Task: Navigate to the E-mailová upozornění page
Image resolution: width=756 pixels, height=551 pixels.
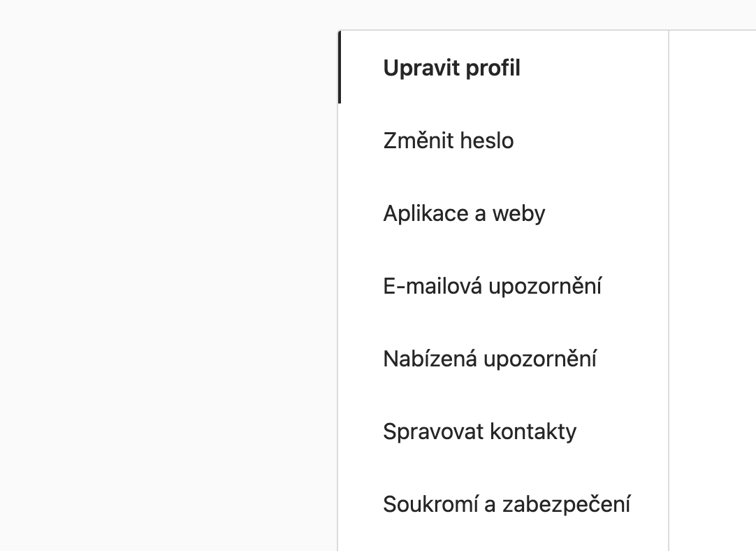Action: click(x=492, y=286)
